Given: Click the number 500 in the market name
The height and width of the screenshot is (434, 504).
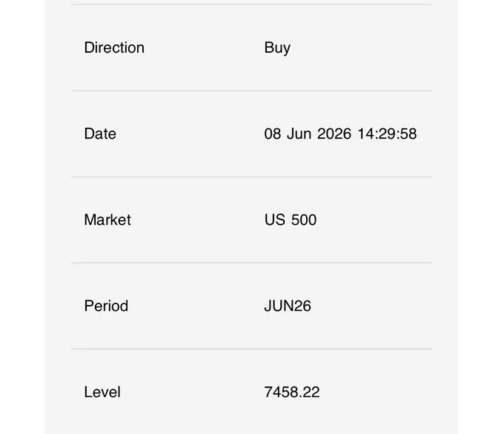Looking at the screenshot, I should tap(304, 220).
